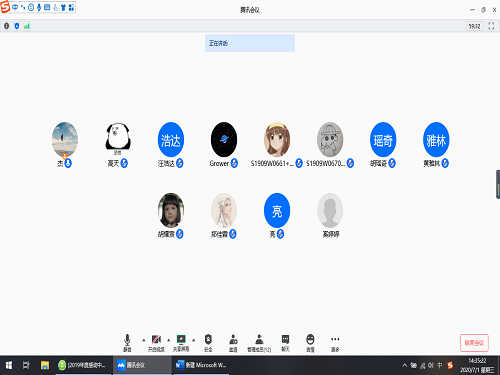Expand the video options arrow
Viewport: 500px width, 375px height.
pyautogui.click(x=169, y=340)
